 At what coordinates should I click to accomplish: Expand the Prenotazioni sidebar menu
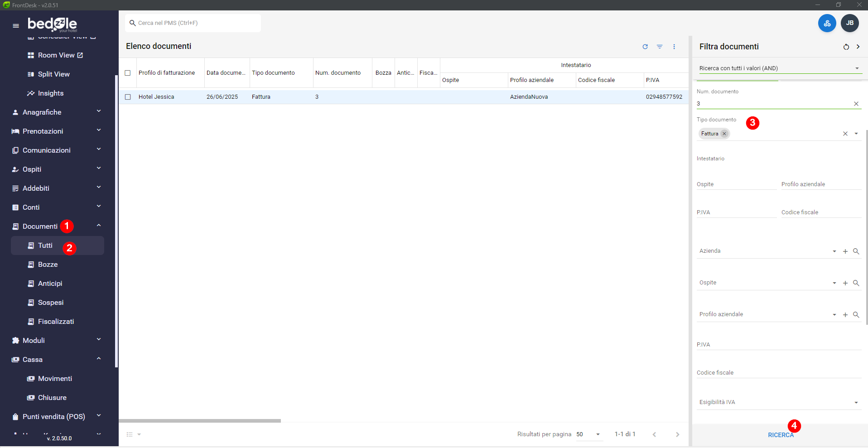point(57,131)
